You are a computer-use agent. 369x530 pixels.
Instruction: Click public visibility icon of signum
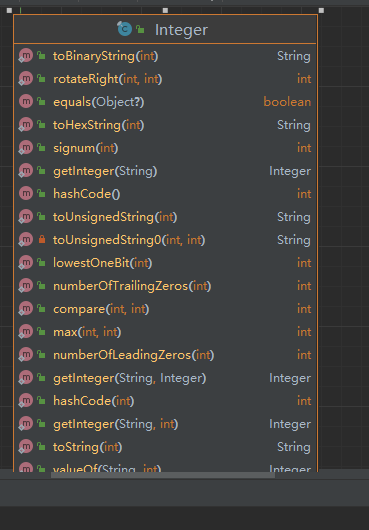41,147
